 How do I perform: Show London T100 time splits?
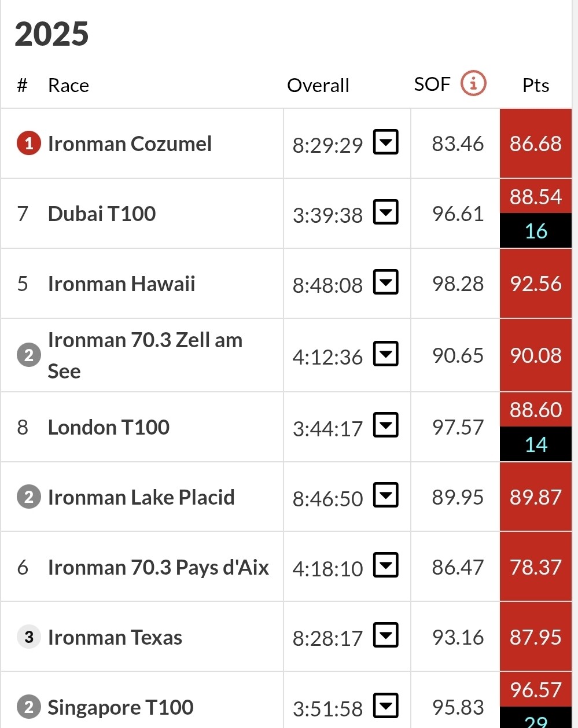coord(385,426)
